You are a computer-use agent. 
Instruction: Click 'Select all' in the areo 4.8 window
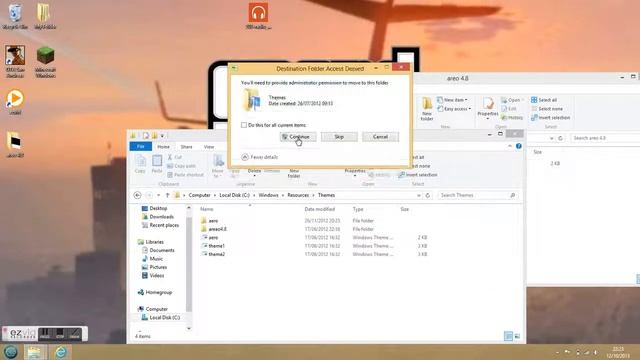tap(544, 100)
